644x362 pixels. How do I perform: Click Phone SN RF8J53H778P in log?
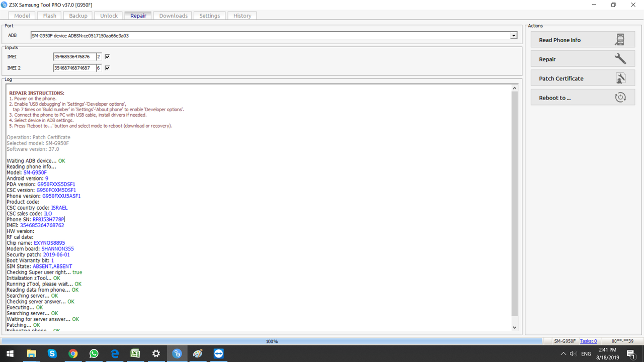click(48, 219)
